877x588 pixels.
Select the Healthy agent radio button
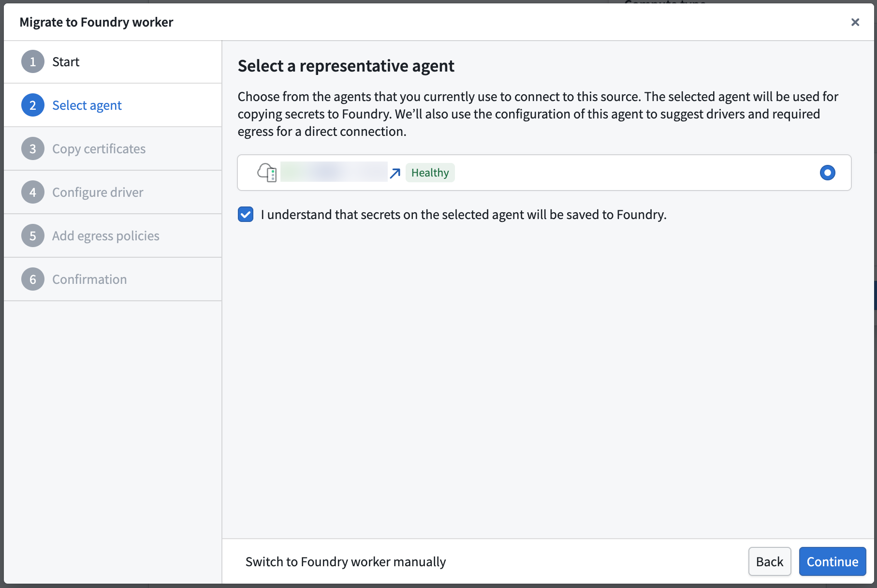(x=827, y=173)
